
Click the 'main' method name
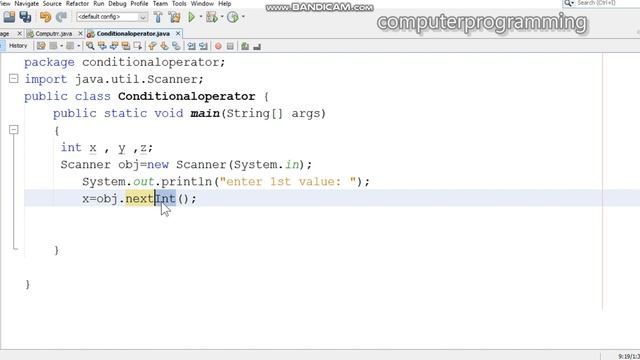tap(205, 113)
